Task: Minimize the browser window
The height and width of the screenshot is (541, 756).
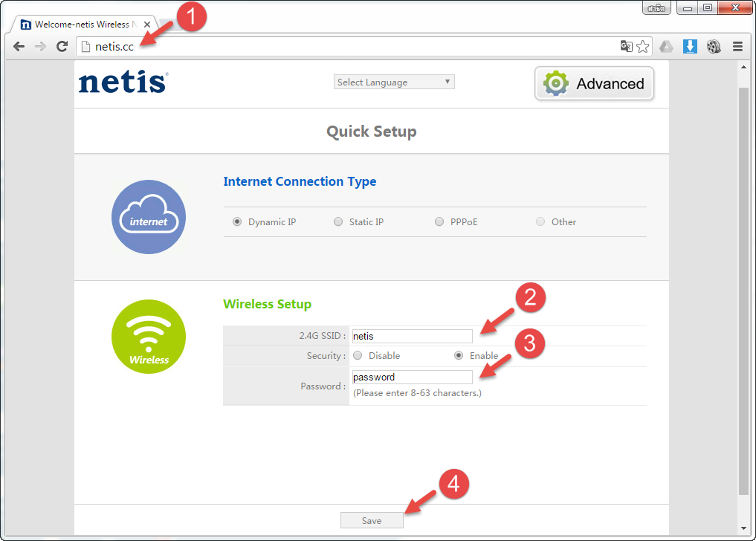Action: (687, 7)
